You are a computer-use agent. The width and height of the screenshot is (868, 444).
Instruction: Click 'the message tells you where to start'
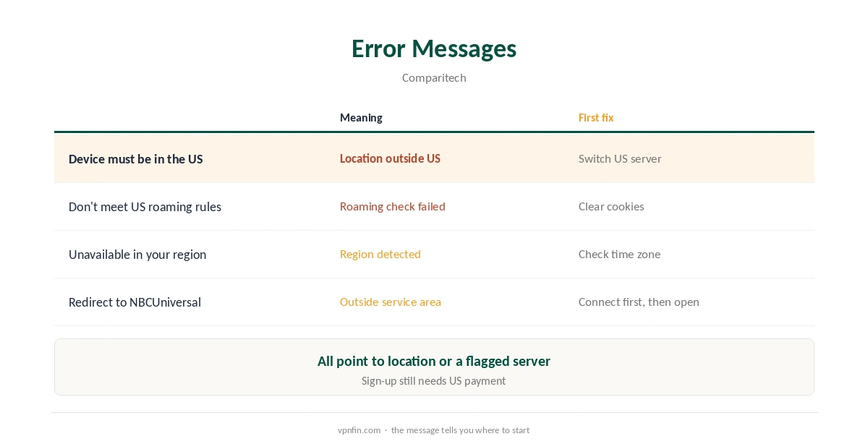coord(460,430)
